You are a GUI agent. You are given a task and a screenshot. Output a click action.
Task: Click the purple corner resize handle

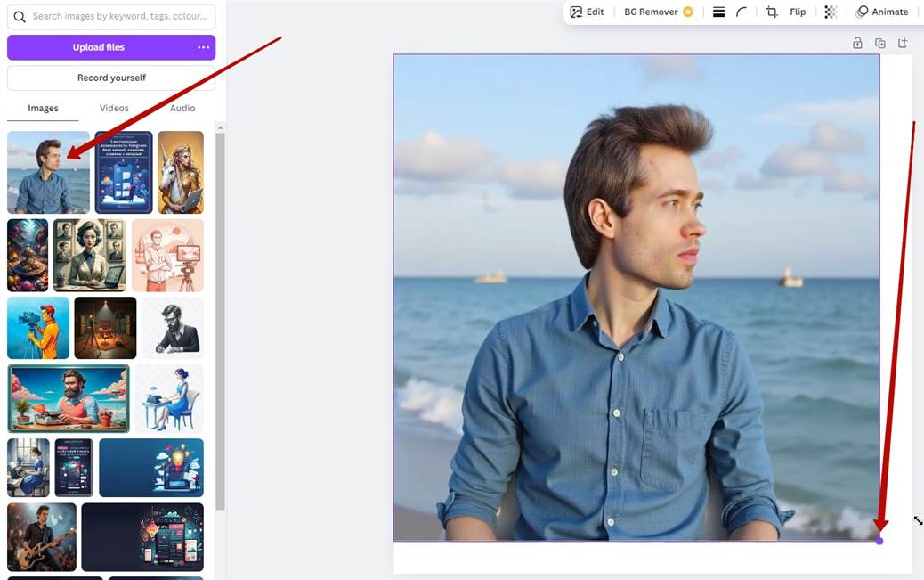click(x=879, y=541)
